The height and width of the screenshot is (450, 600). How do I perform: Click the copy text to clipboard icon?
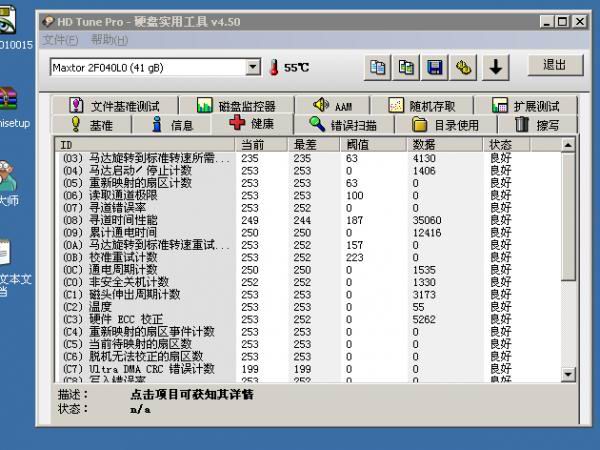tap(377, 68)
